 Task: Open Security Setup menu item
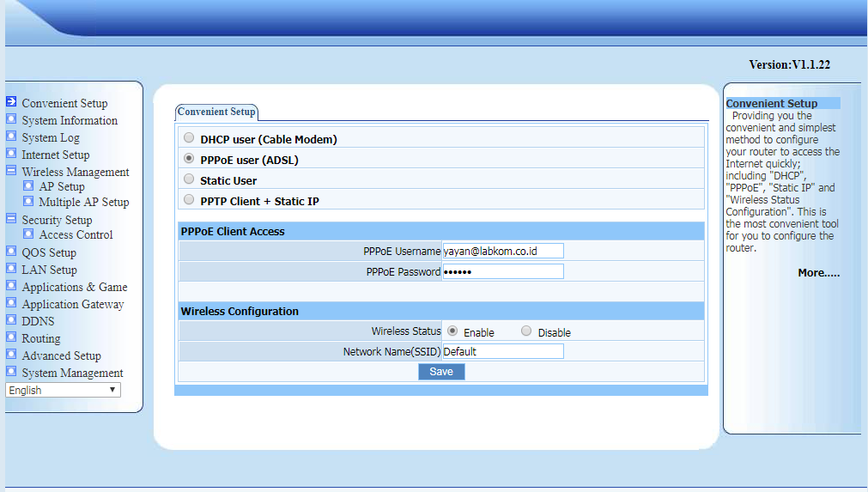(57, 221)
